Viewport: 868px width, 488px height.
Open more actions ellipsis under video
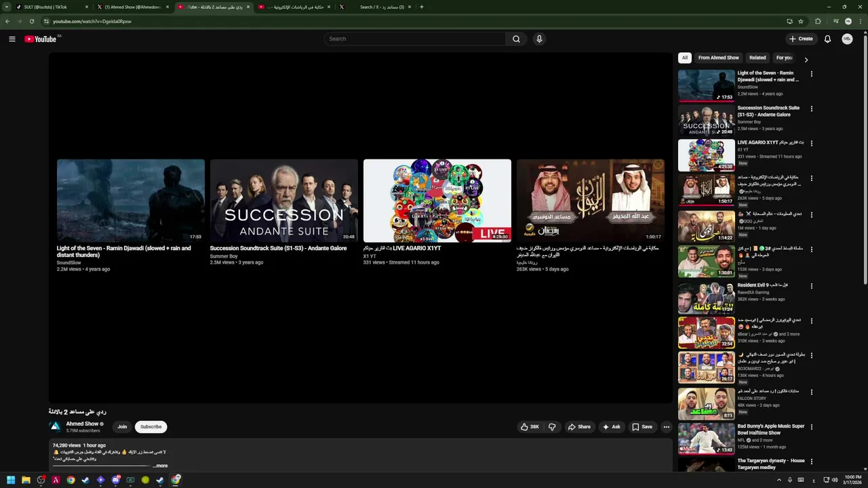[666, 427]
